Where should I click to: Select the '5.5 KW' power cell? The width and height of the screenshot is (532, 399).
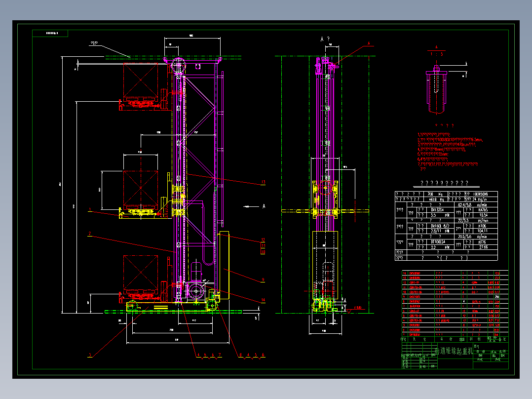pyautogui.click(x=440, y=215)
